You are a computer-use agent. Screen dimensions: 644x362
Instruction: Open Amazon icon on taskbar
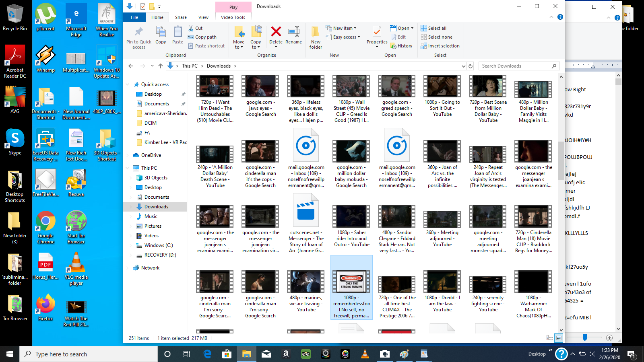point(286,354)
